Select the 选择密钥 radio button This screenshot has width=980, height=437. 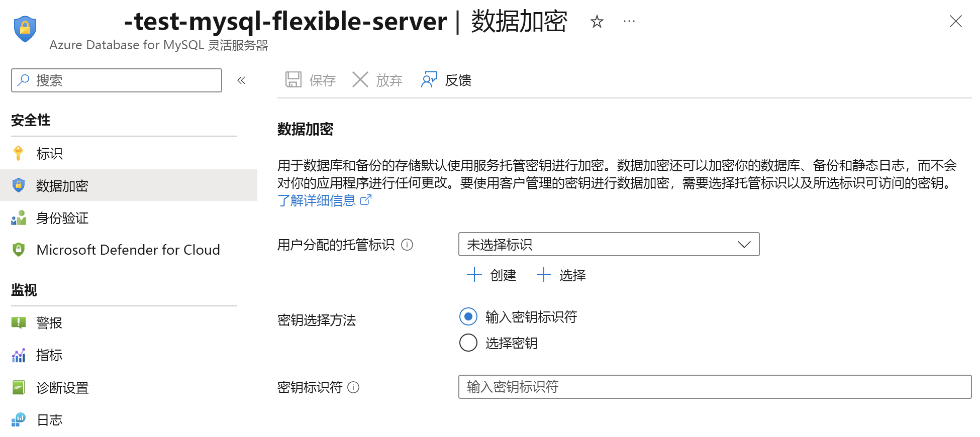click(468, 343)
